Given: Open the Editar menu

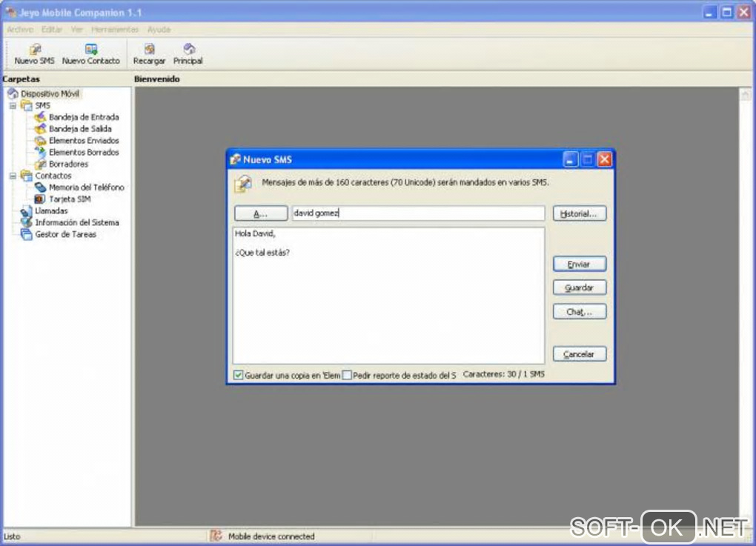Looking at the screenshot, I should tap(52, 30).
